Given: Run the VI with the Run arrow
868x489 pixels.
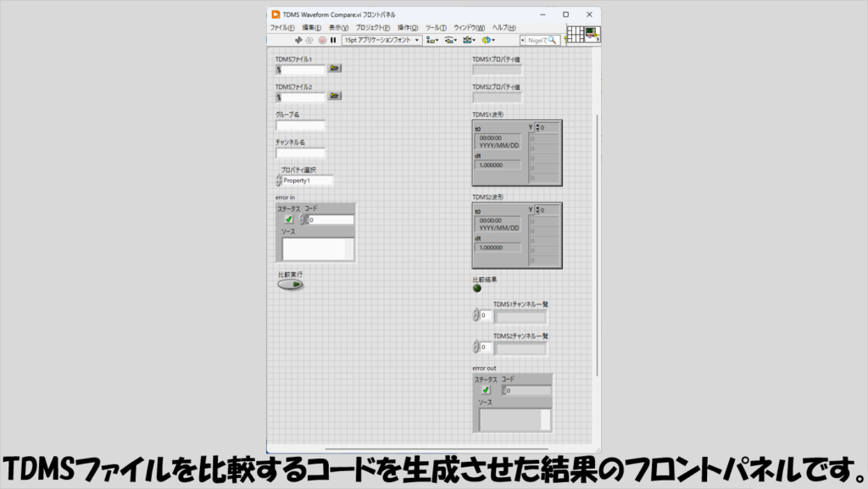Looking at the screenshot, I should pyautogui.click(x=298, y=41).
